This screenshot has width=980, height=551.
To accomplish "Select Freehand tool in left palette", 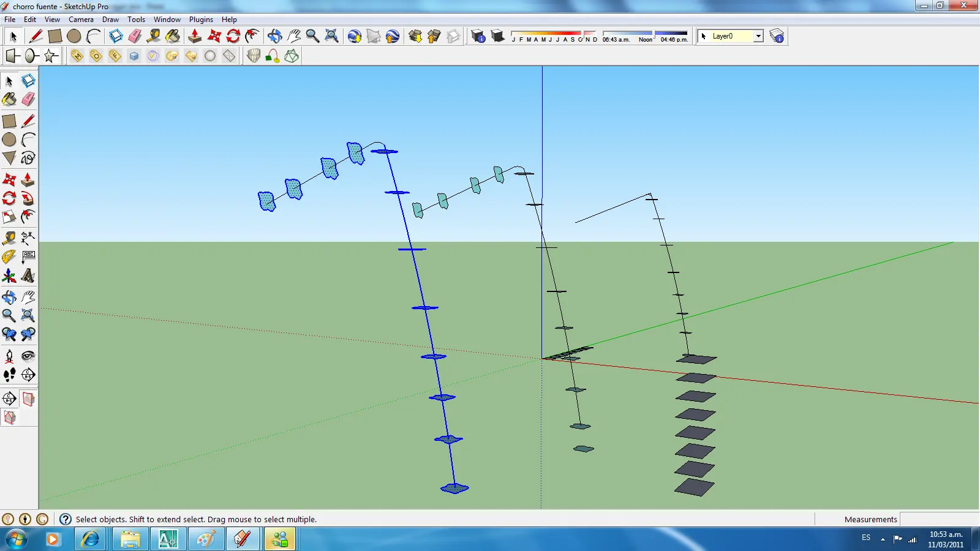I will click(x=28, y=158).
